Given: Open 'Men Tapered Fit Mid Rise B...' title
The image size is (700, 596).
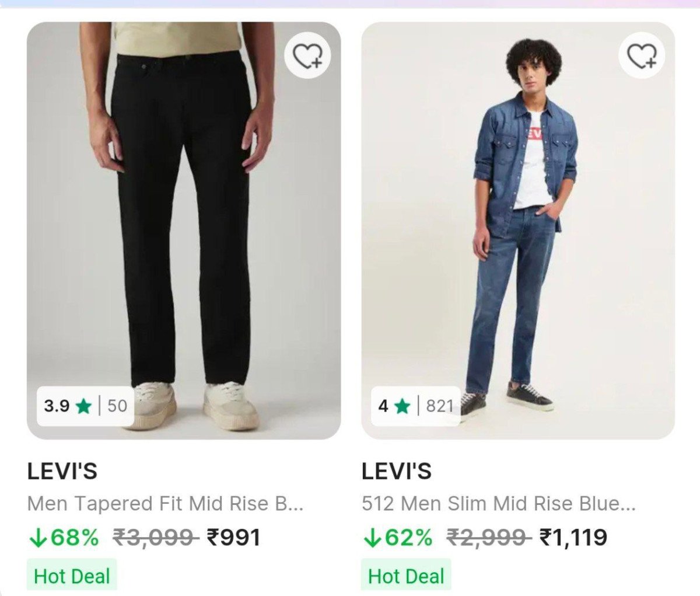Looking at the screenshot, I should [x=165, y=504].
